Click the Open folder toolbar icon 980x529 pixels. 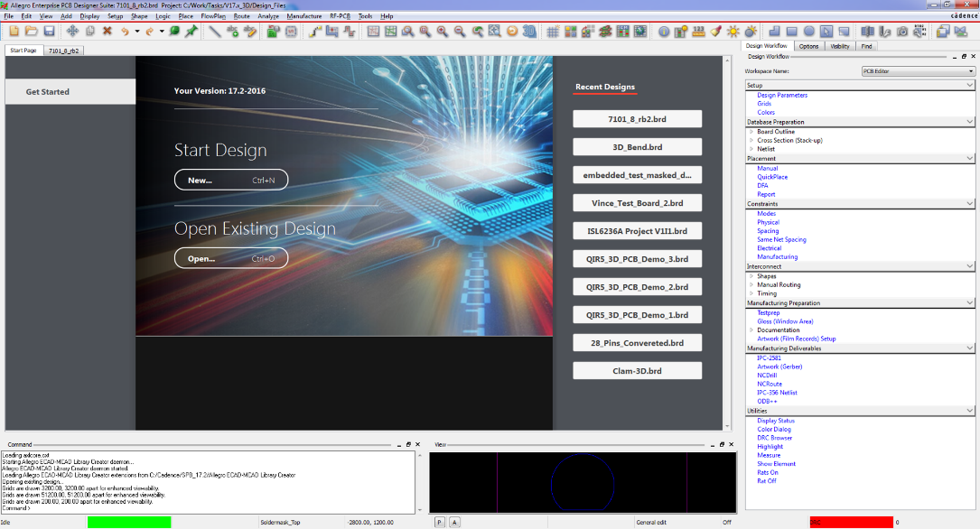[32, 32]
